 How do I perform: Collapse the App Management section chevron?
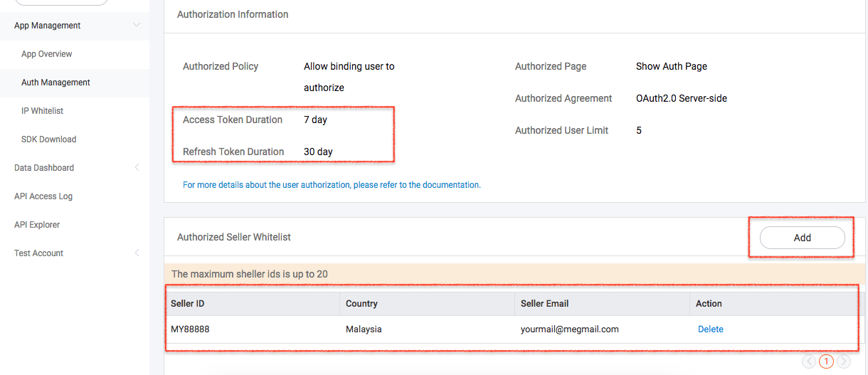pos(137,26)
